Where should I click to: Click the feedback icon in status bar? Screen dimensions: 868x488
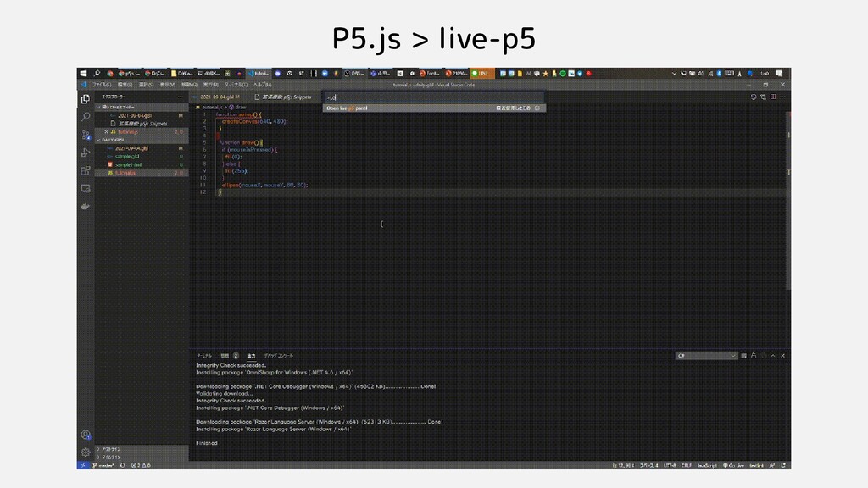pos(771,465)
